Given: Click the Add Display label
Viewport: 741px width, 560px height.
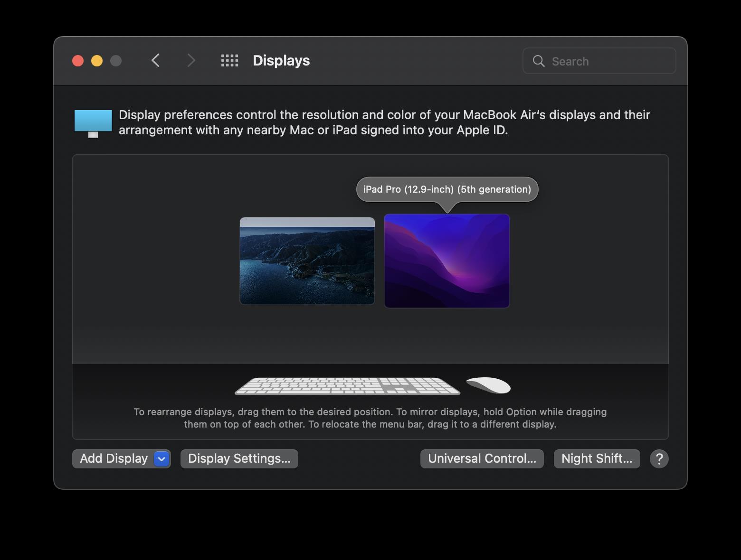Looking at the screenshot, I should (114, 459).
